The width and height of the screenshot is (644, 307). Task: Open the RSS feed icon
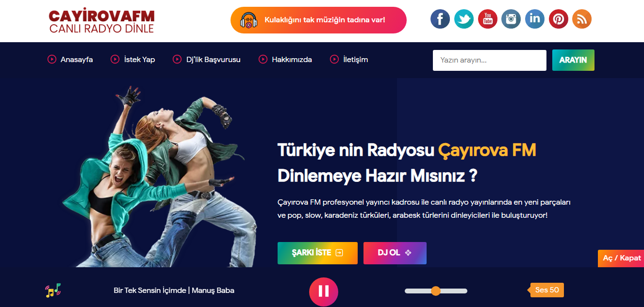tap(582, 19)
